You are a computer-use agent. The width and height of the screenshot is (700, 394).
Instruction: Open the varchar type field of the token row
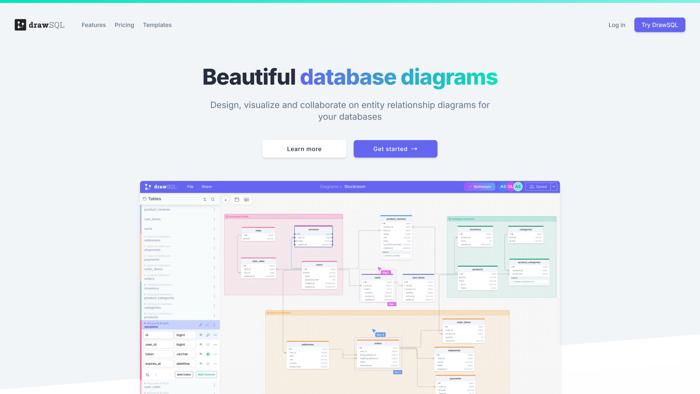[x=185, y=354]
